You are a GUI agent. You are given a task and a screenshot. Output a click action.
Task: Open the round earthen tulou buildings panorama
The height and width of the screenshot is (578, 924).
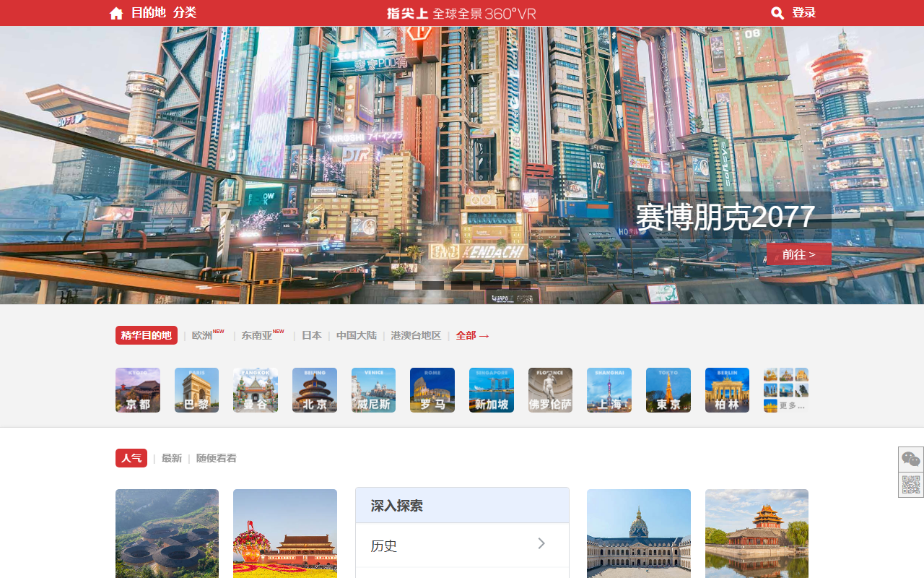tap(167, 533)
